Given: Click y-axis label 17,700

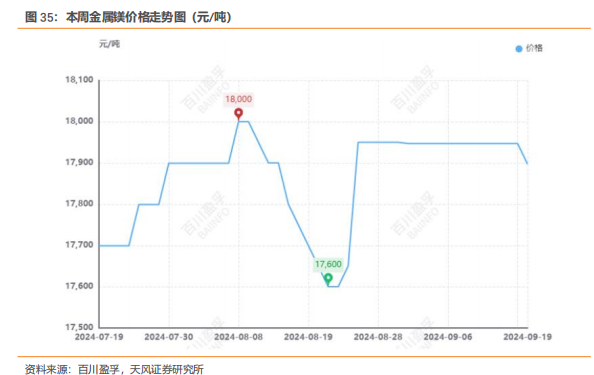Looking at the screenshot, I should click(79, 245).
